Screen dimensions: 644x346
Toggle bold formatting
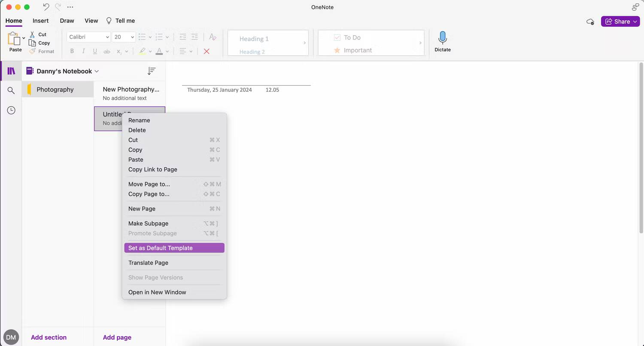click(x=72, y=51)
